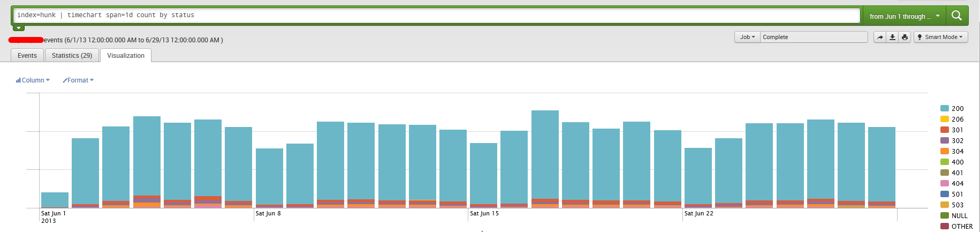Select the 301 legend swatch
Screen dimensions: 980x232
click(x=945, y=130)
